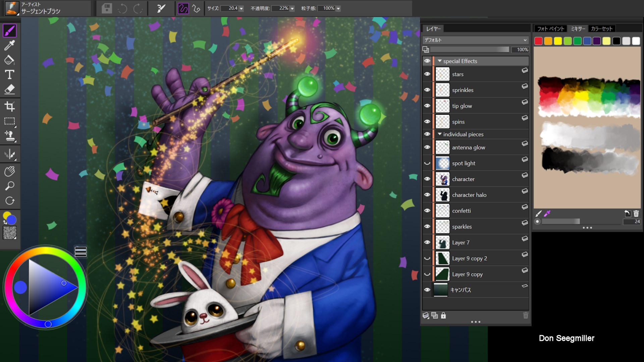Select the Eraser tool
644x362 pixels.
[9, 89]
